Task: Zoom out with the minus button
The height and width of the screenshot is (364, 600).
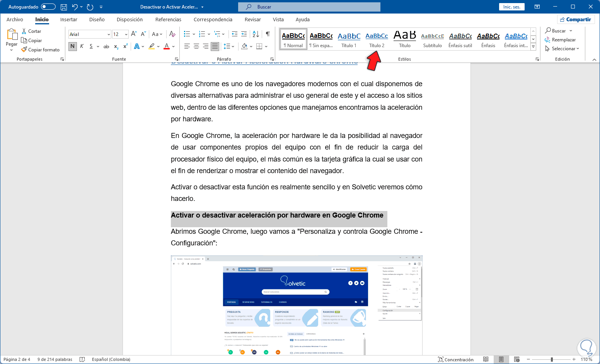Action: click(x=528, y=359)
